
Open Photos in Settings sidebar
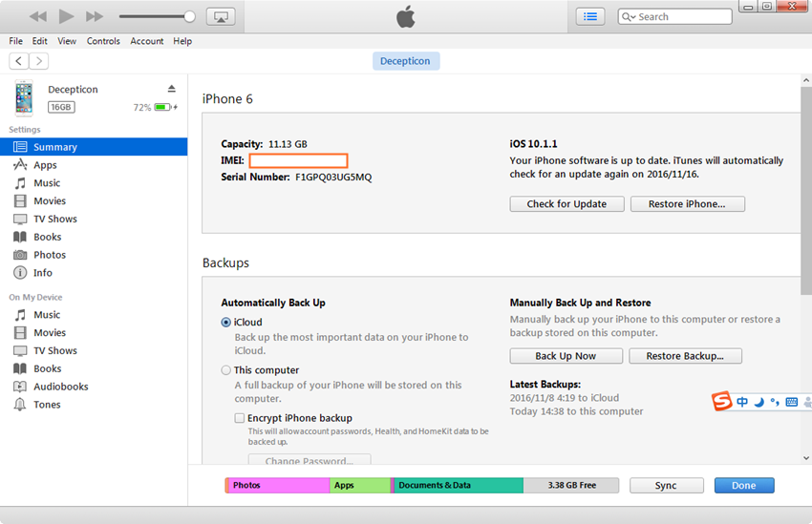tap(50, 255)
